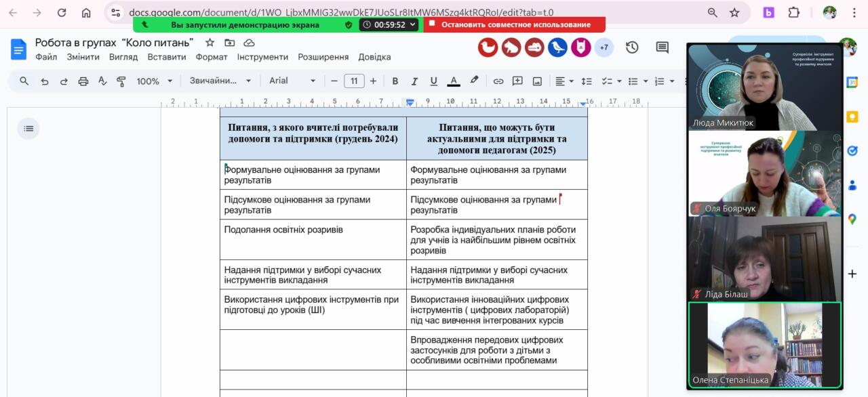Click the document title 'Робота в групах'

tap(115, 43)
